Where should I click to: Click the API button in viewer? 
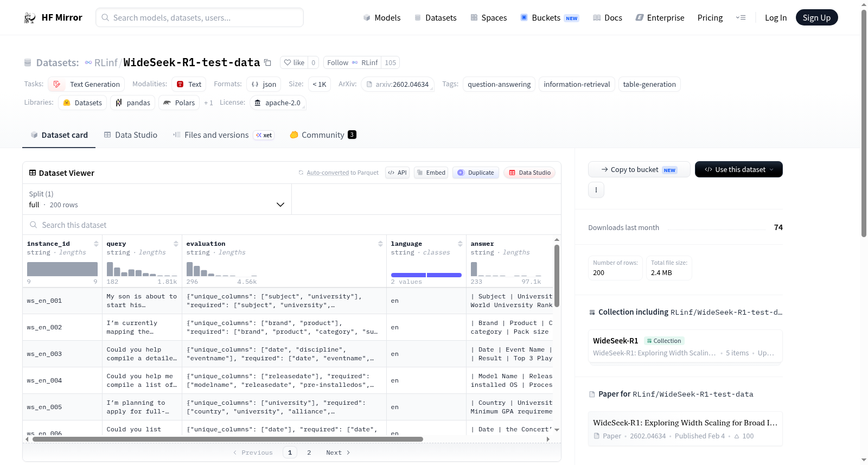(397, 173)
